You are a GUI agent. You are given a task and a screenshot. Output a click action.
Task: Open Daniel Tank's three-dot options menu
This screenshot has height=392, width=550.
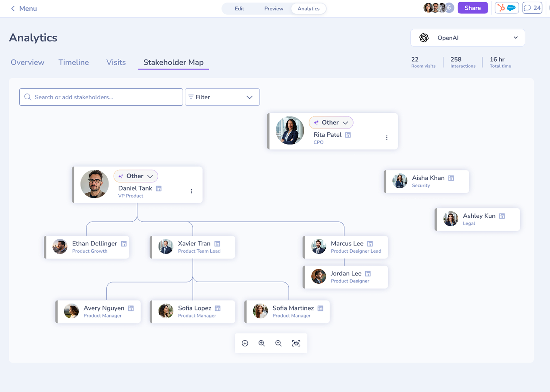(192, 191)
